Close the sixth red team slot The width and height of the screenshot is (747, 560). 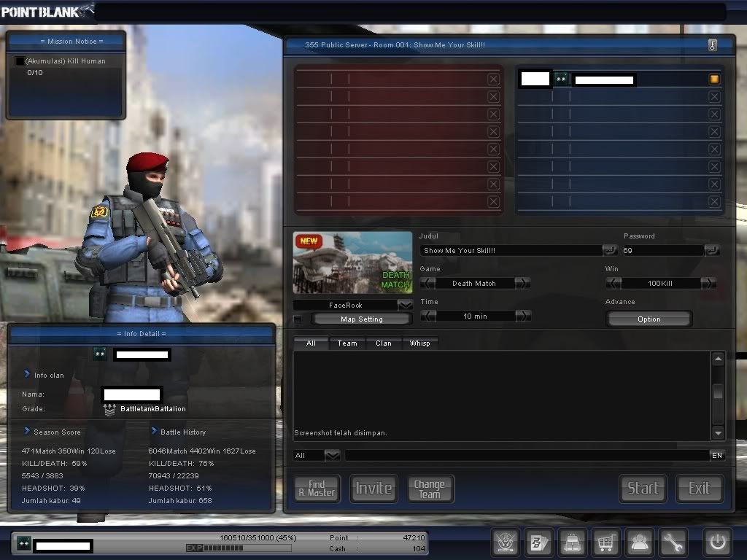point(494,167)
